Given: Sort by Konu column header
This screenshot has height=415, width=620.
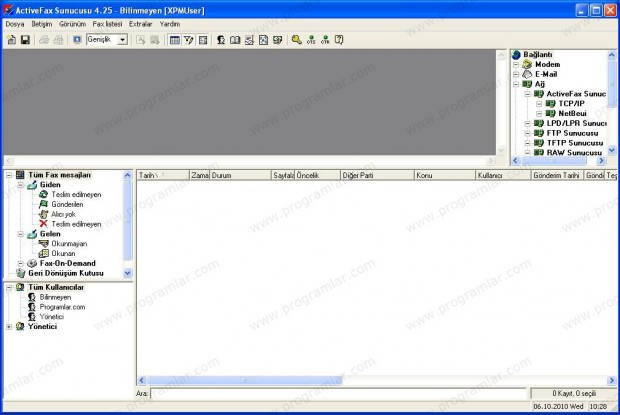Looking at the screenshot, I should 445,175.
